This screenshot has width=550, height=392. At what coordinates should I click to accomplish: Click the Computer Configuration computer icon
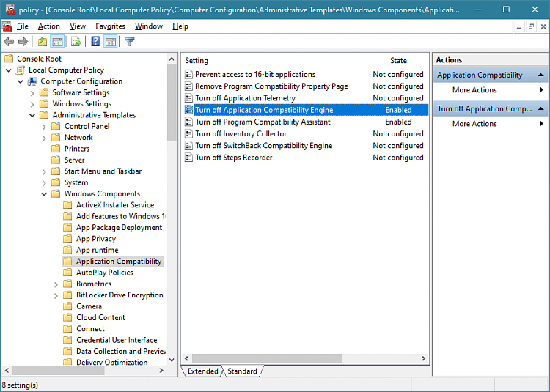point(32,81)
